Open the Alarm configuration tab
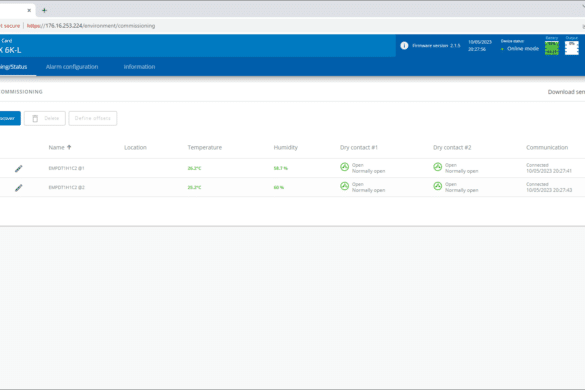The image size is (585, 390). point(72,67)
